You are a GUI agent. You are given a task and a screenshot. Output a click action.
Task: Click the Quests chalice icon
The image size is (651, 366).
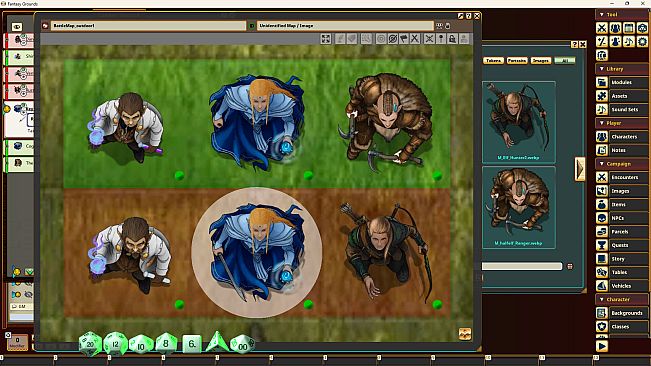tap(602, 245)
